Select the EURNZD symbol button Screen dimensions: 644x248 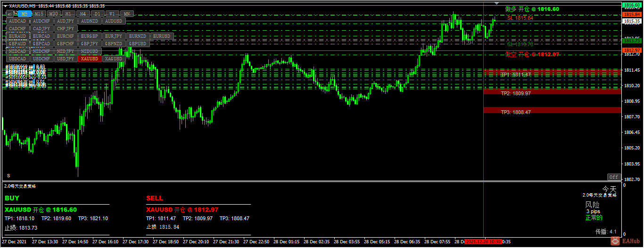coord(138,36)
